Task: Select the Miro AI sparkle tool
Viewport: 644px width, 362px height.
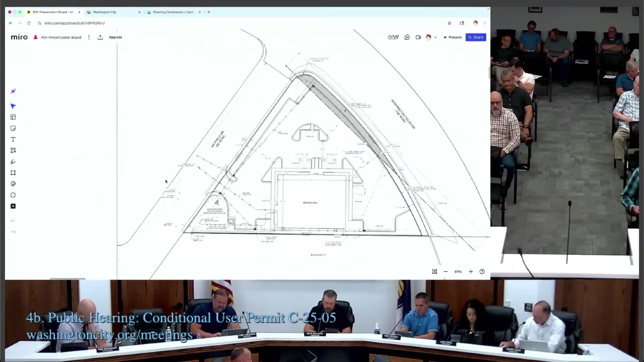Action: point(13,91)
